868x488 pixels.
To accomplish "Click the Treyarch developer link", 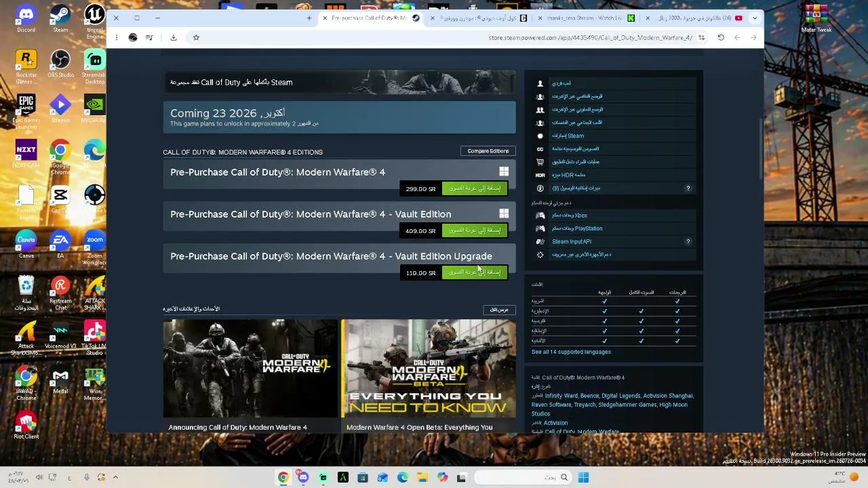I will 585,405.
